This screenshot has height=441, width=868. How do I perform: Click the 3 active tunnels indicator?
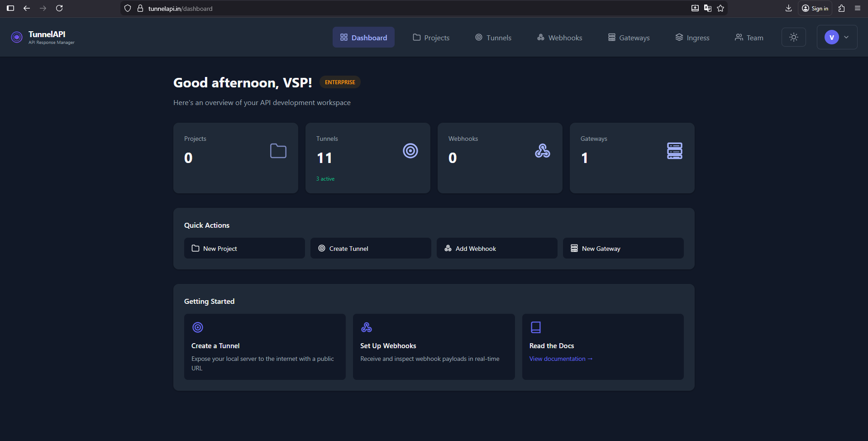325,179
